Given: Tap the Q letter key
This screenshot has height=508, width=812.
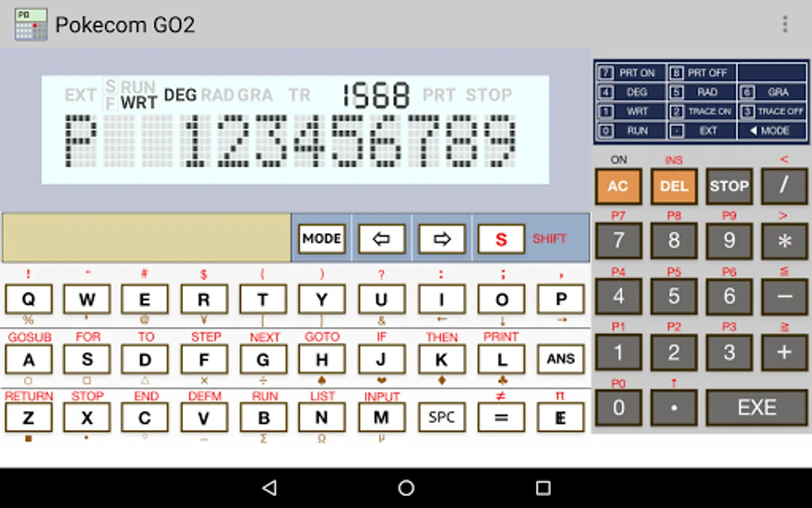Looking at the screenshot, I should (29, 299).
